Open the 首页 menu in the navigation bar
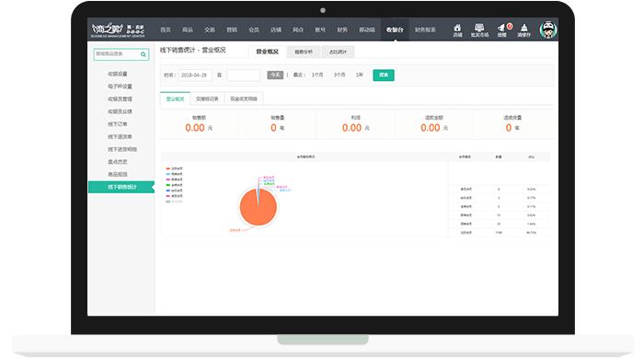This screenshot has width=644, height=359. [x=166, y=29]
